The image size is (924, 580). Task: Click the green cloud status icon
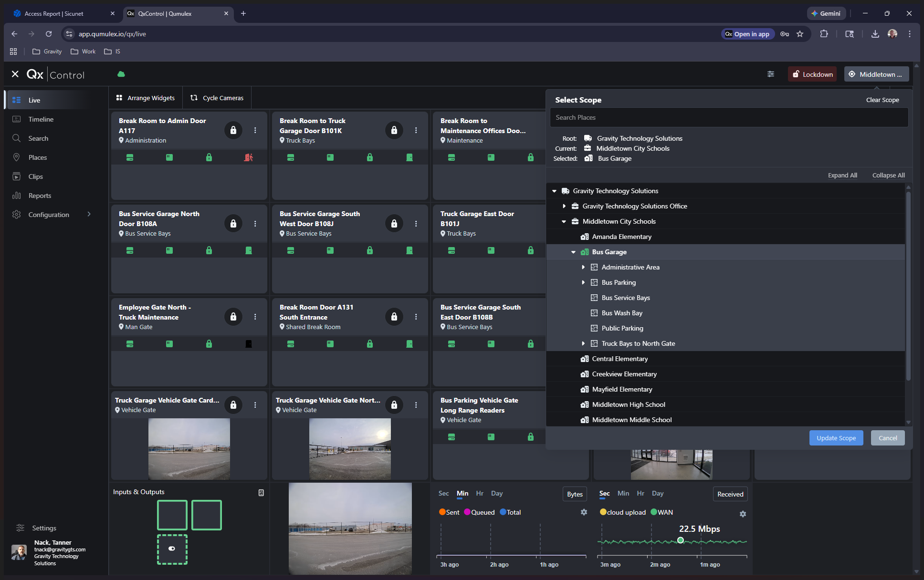click(121, 74)
